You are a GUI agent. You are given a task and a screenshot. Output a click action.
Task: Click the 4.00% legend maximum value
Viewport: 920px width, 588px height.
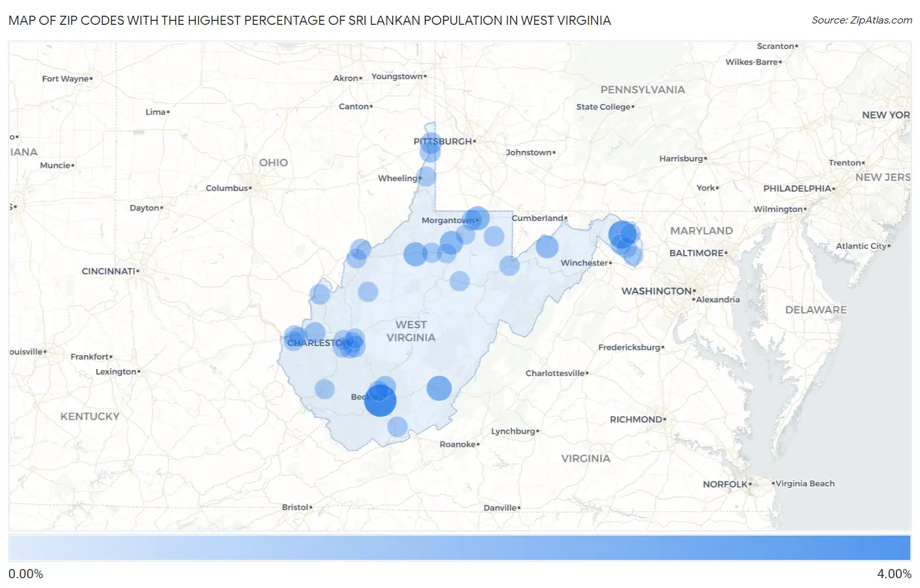894,574
